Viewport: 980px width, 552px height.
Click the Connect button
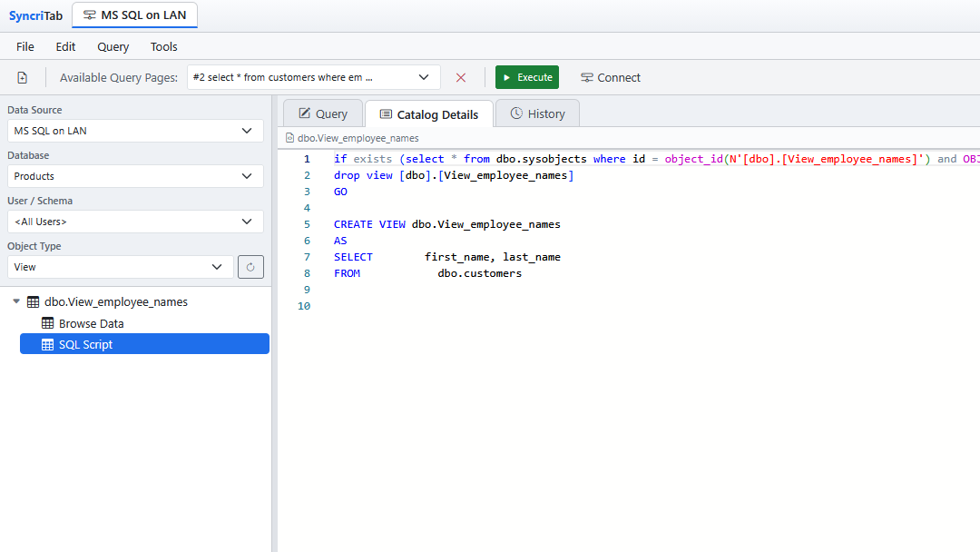coord(611,77)
